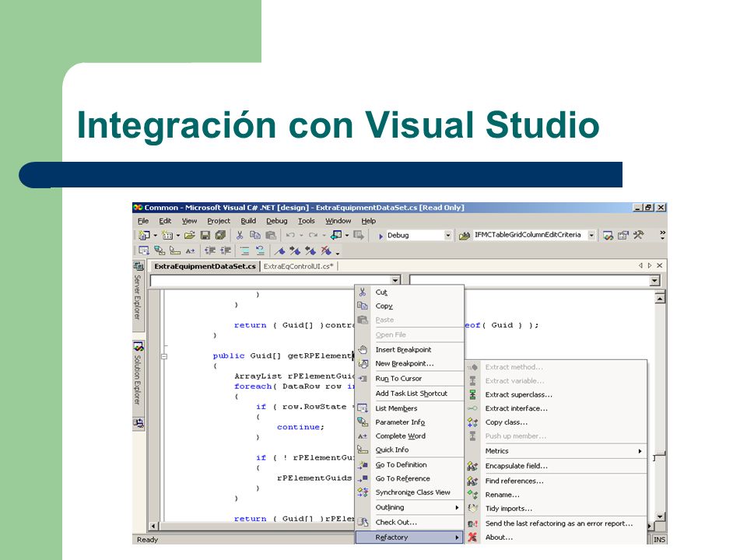Open the Tools menu
The image size is (747, 560).
coord(307,221)
